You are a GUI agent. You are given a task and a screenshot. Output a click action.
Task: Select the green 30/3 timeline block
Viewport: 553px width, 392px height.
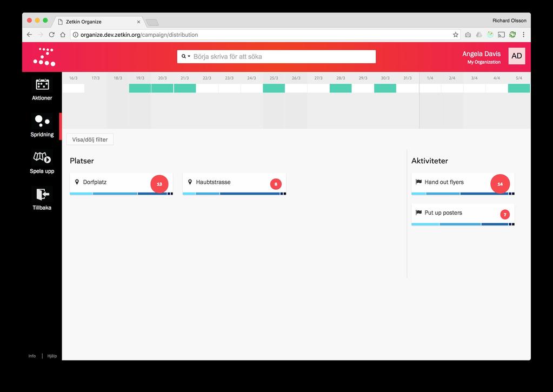click(385, 88)
